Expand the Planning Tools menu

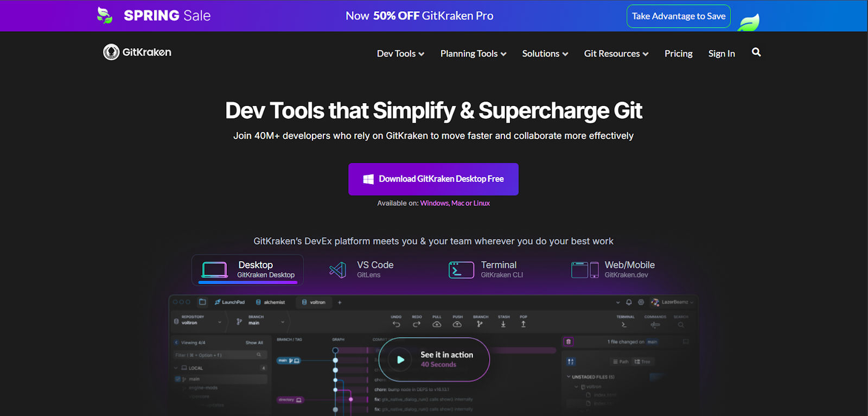click(x=474, y=54)
